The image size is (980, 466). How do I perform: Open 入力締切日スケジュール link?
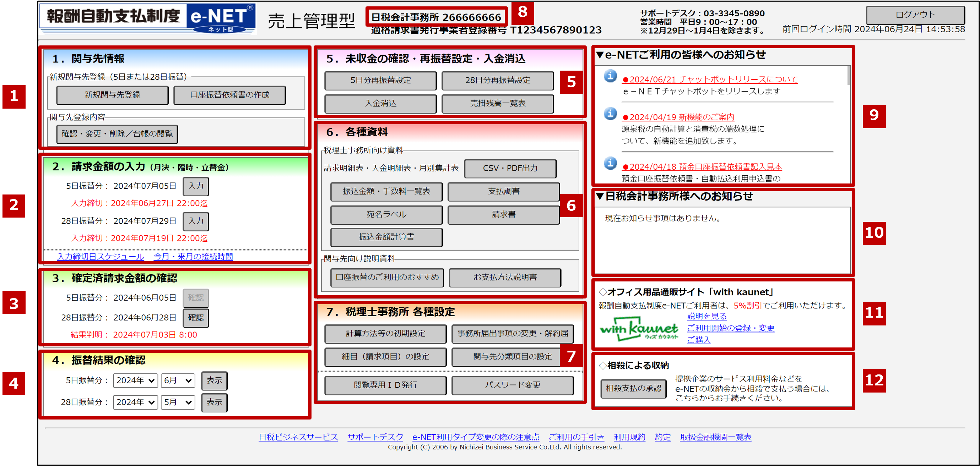coord(101,257)
